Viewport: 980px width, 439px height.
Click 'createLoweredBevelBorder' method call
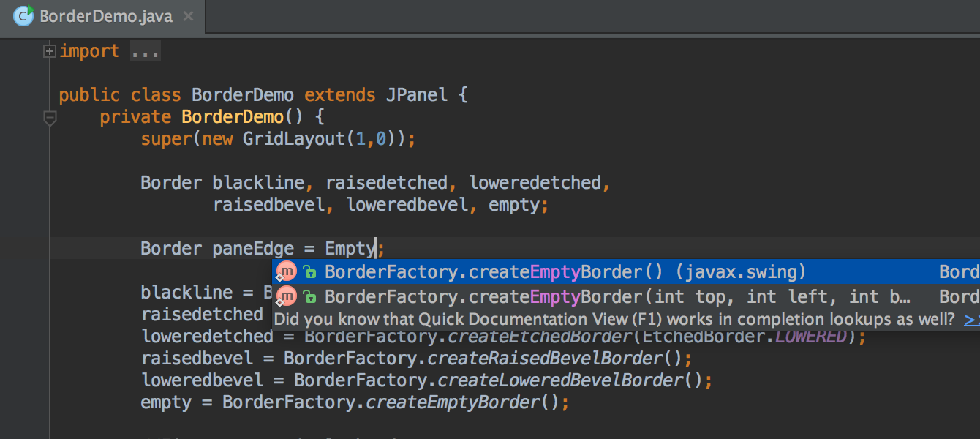[559, 380]
